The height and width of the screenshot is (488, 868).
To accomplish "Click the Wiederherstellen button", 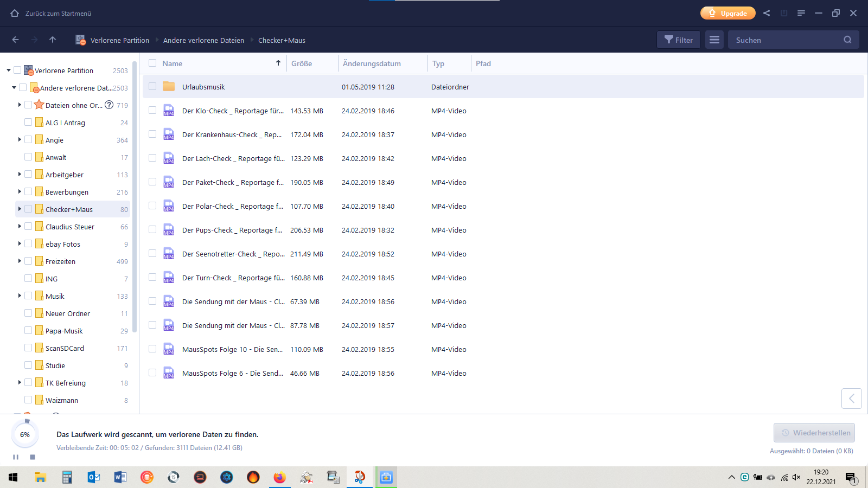I will coord(814,433).
